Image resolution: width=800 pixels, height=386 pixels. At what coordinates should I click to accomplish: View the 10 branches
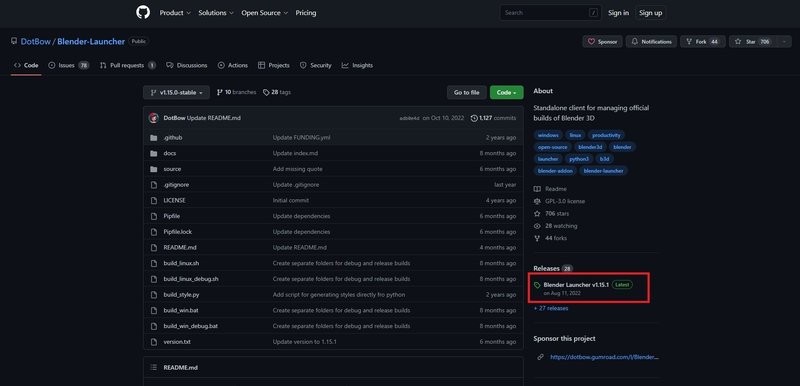(236, 92)
